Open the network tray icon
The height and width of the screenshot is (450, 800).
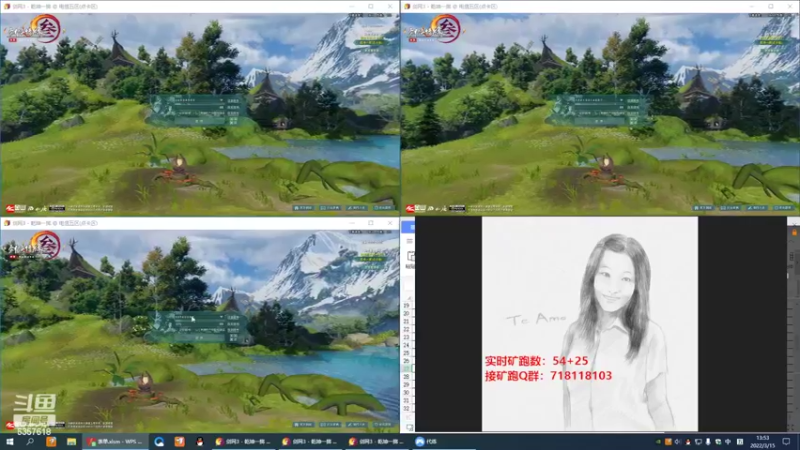tap(698, 442)
